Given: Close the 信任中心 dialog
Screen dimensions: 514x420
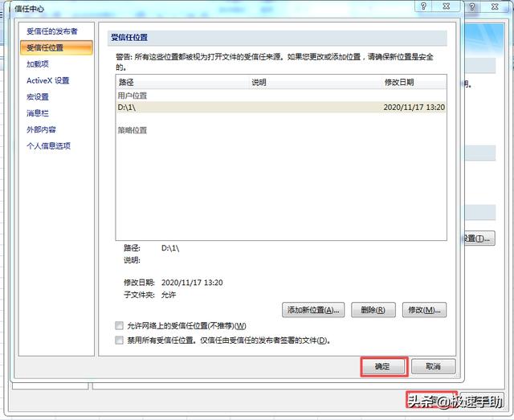Looking at the screenshot, I should pos(446,6).
